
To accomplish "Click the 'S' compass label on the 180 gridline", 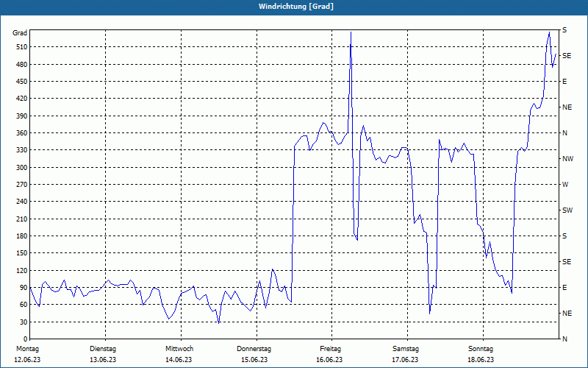I will tap(564, 236).
